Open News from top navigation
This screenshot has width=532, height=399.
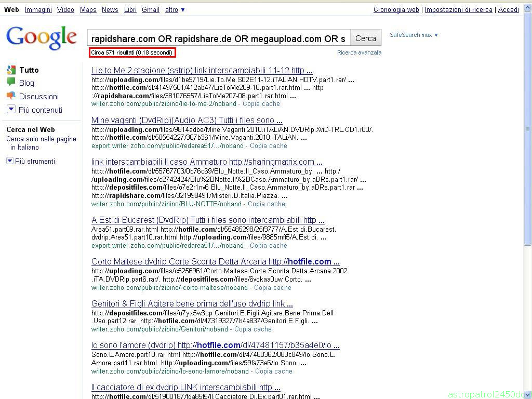click(x=110, y=9)
